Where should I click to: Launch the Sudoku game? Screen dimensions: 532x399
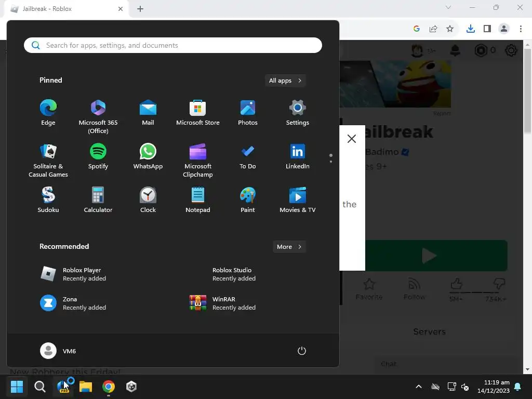(x=48, y=200)
